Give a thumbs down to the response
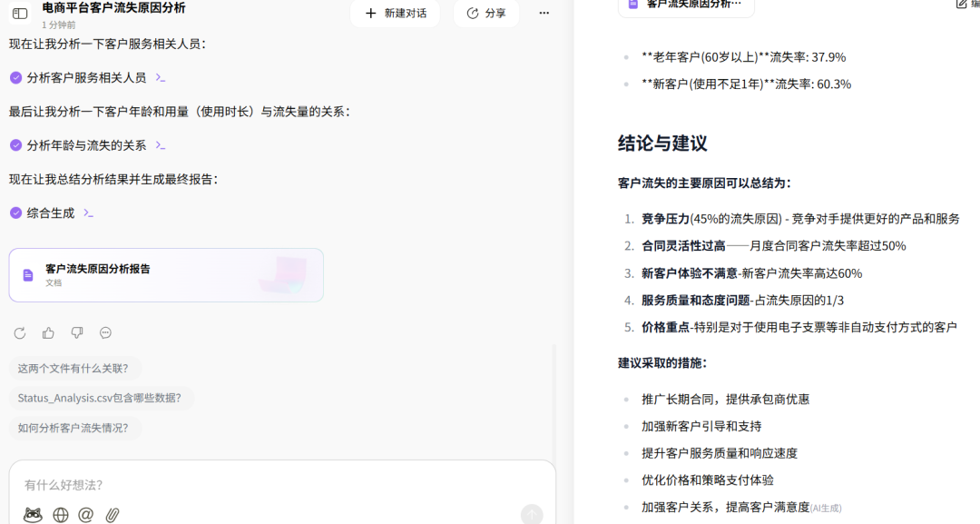The height and width of the screenshot is (524, 980). coord(76,332)
